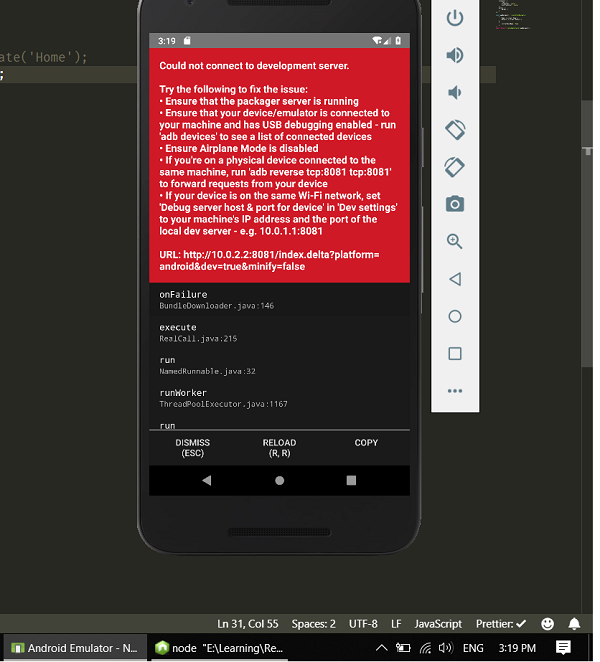Click the emulator volume up icon
Image resolution: width=600 pixels, height=662 pixels.
455,55
